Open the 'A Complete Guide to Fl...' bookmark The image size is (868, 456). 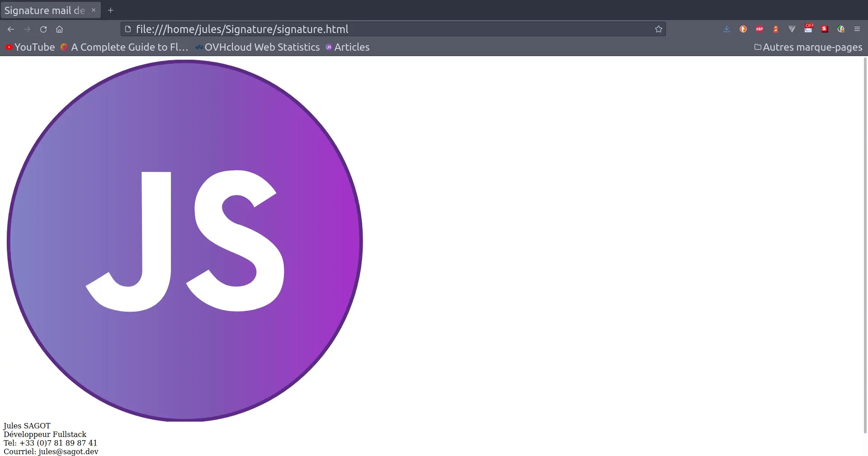[x=125, y=47]
